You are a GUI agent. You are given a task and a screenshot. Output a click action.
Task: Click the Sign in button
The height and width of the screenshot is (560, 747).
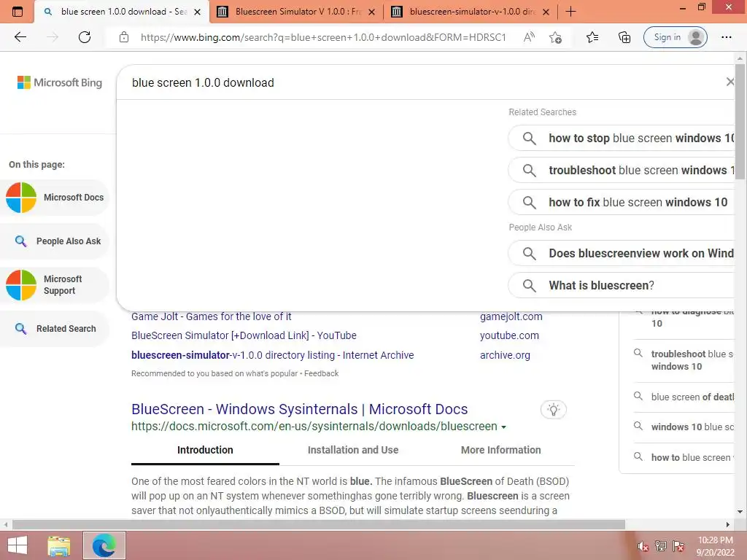click(x=675, y=37)
